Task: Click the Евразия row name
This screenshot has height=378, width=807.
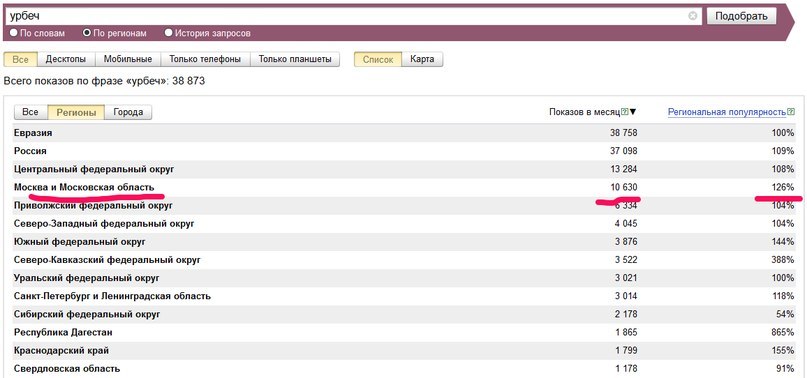Action: click(33, 132)
